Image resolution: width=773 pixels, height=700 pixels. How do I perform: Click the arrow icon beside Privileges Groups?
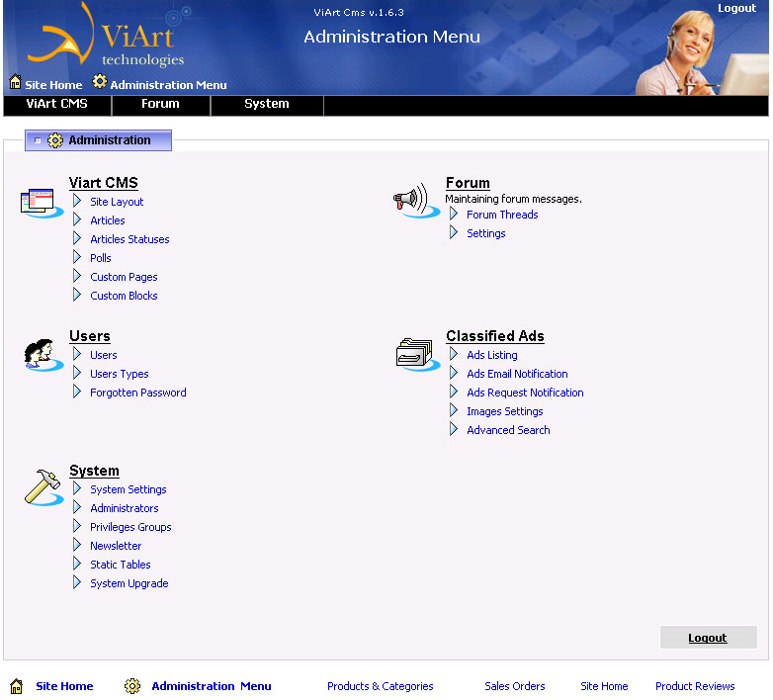coord(77,526)
